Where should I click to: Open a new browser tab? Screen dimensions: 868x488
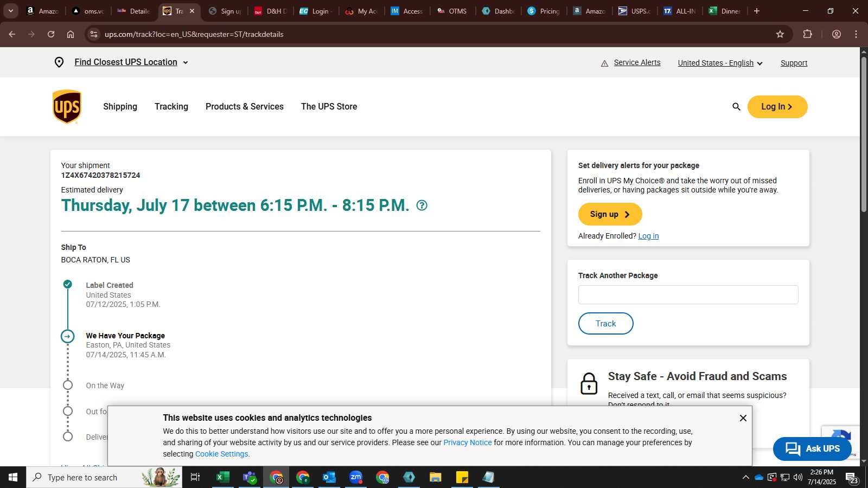(757, 11)
